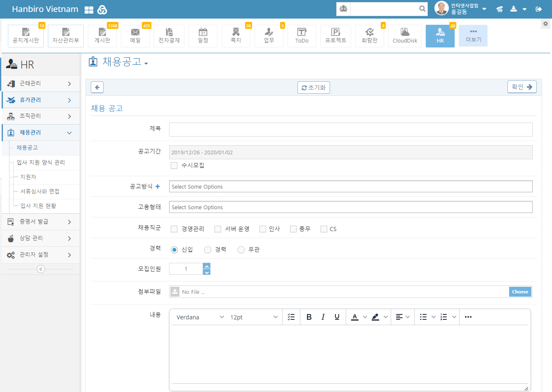The width and height of the screenshot is (552, 392).
Task: Check the 서버 운영 job group
Action: (218, 229)
